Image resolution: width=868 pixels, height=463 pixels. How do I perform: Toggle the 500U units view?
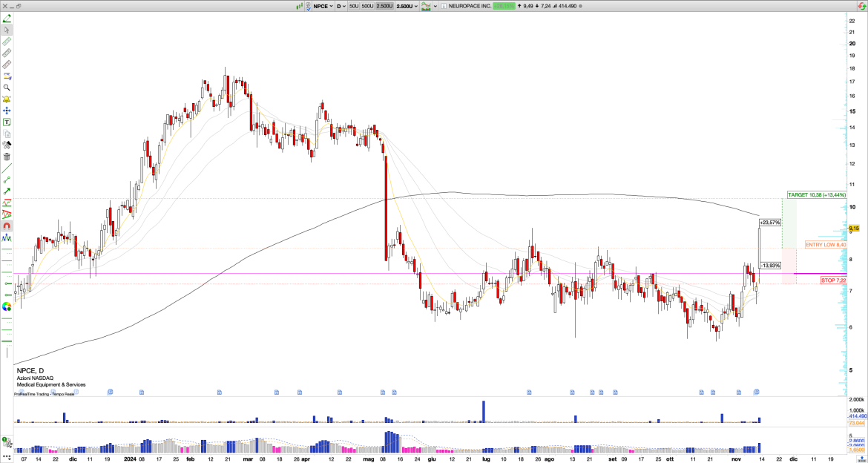click(x=367, y=6)
